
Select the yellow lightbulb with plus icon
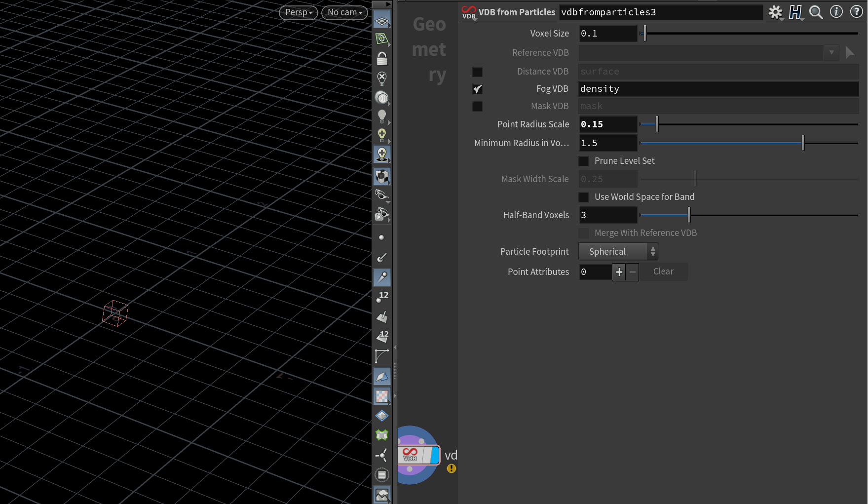click(382, 135)
